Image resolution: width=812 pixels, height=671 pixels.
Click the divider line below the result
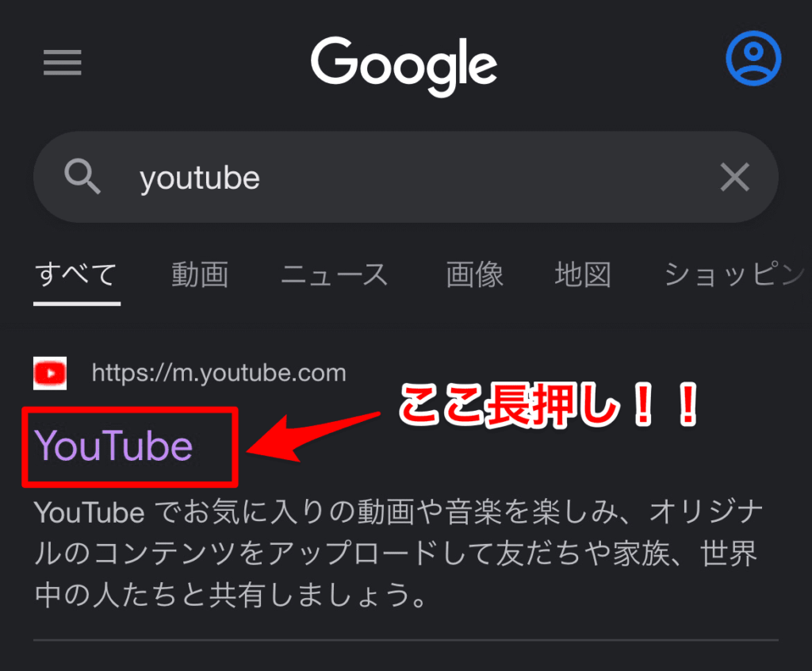[x=406, y=640]
